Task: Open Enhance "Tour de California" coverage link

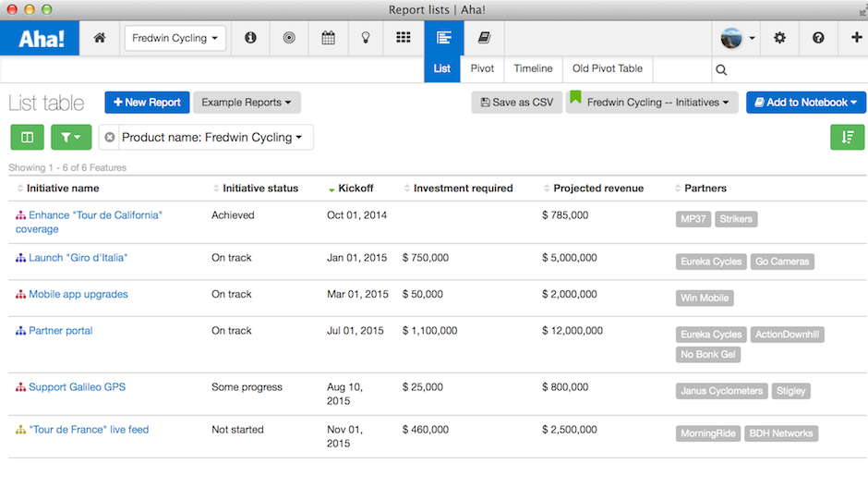Action: [89, 223]
